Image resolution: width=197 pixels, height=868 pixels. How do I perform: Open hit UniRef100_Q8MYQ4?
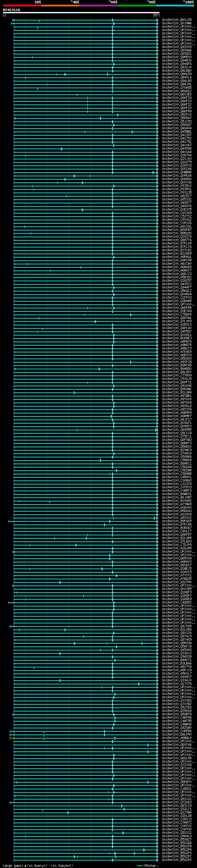tap(177, 643)
